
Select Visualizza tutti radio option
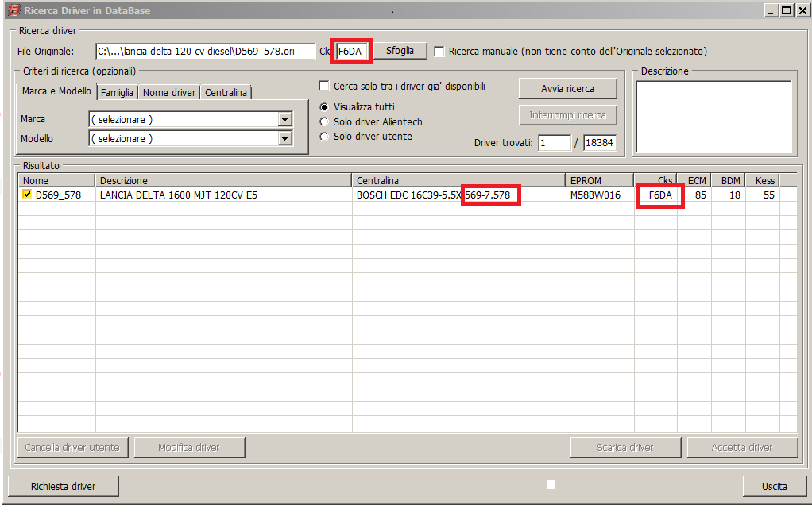click(324, 107)
